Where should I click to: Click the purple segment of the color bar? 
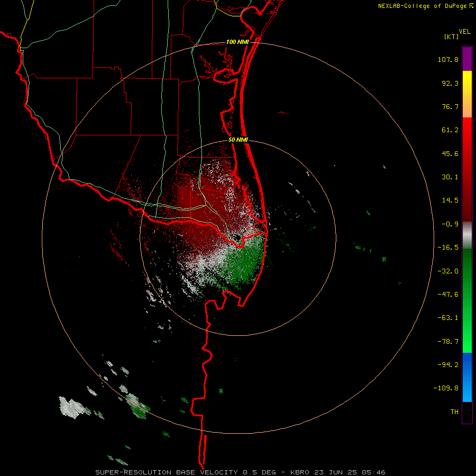point(467,59)
